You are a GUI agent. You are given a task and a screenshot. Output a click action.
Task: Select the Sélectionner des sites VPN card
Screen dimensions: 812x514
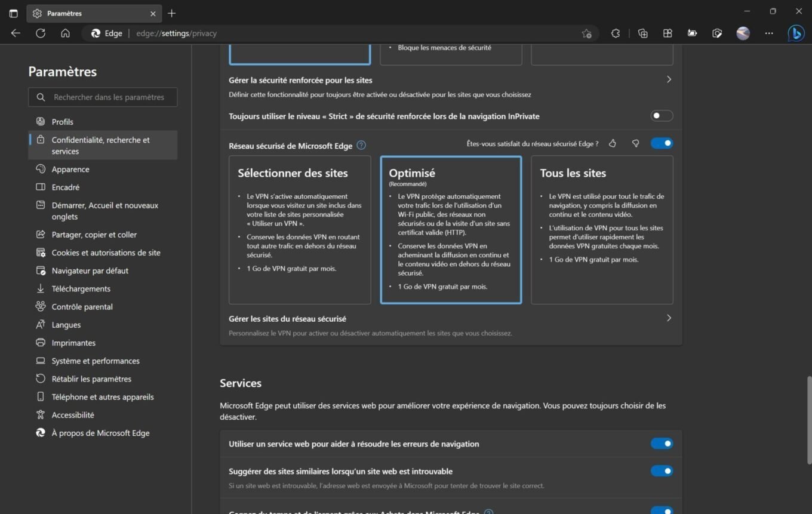(300, 230)
